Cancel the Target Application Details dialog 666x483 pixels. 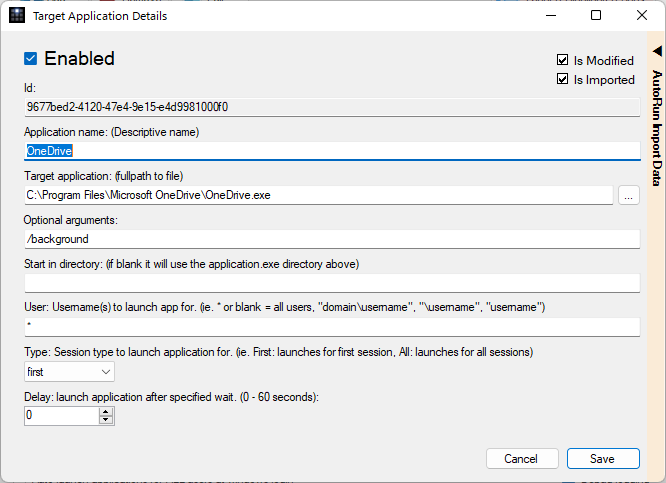521,458
